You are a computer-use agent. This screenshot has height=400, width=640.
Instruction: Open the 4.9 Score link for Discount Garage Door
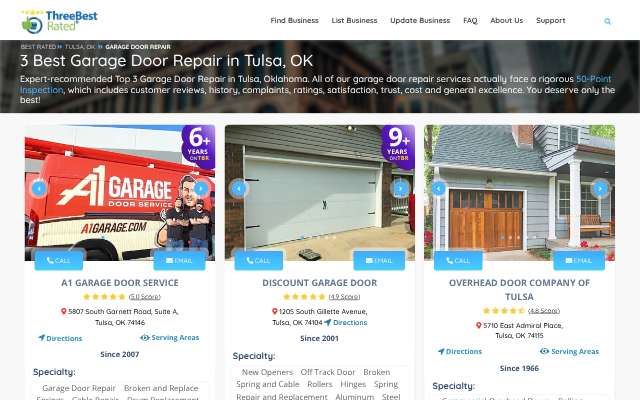click(344, 297)
